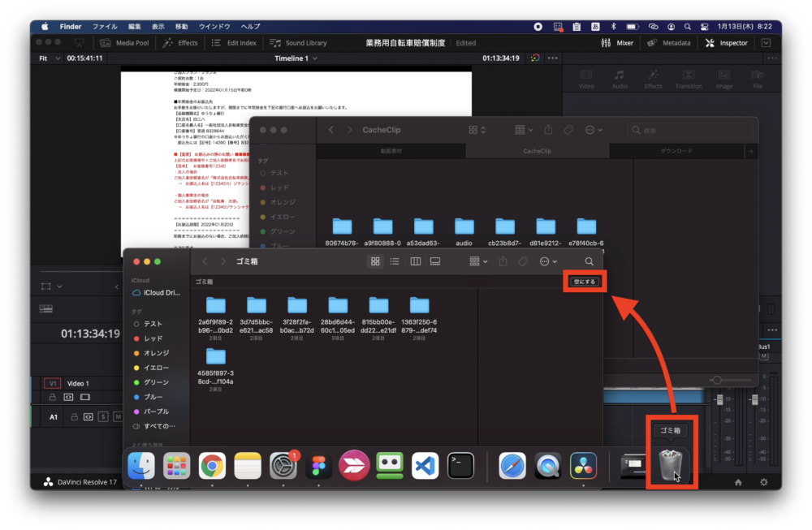Open the 編集 menu

(x=135, y=27)
